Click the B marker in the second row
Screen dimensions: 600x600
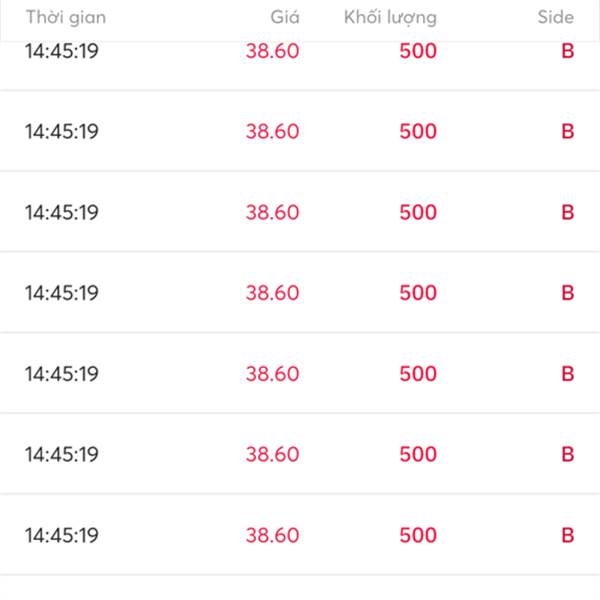coord(567,131)
